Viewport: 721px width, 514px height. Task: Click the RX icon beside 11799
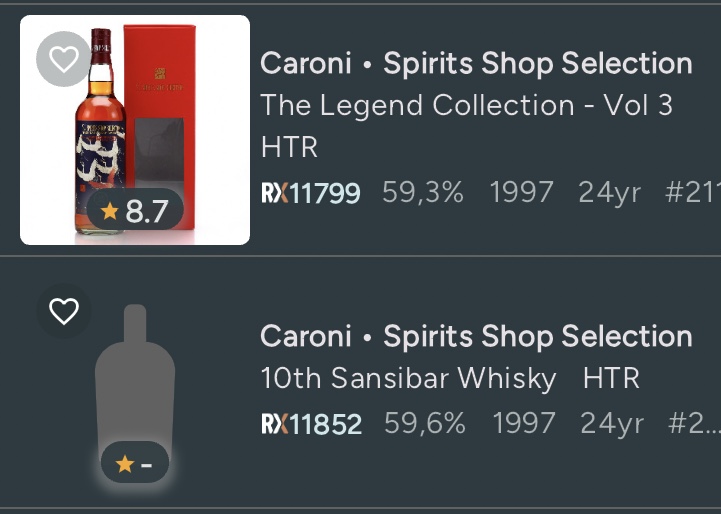pos(274,192)
